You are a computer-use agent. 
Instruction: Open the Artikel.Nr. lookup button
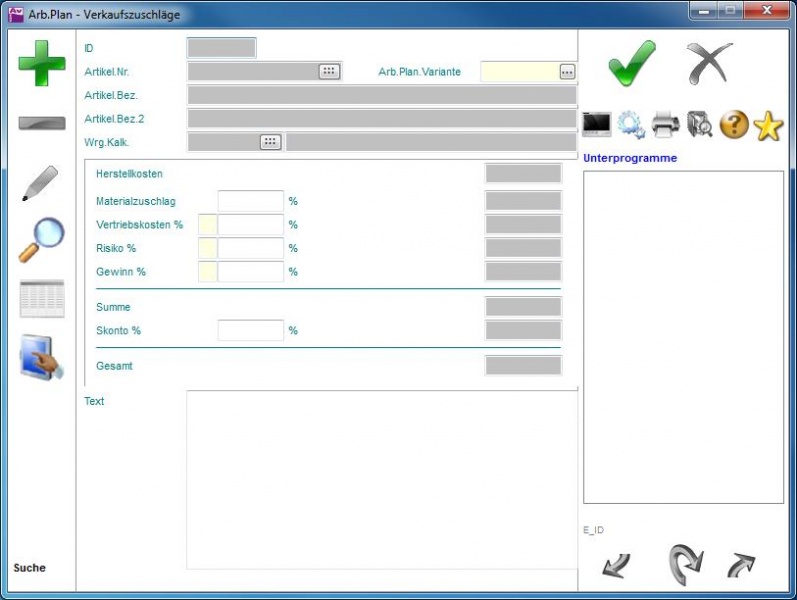pos(329,72)
